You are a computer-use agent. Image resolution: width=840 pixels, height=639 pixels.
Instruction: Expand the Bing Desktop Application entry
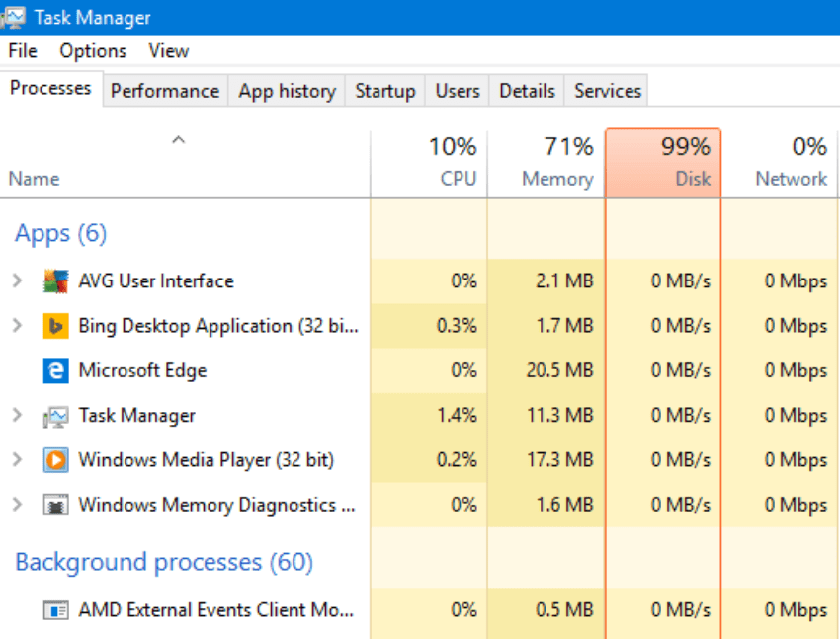point(17,326)
